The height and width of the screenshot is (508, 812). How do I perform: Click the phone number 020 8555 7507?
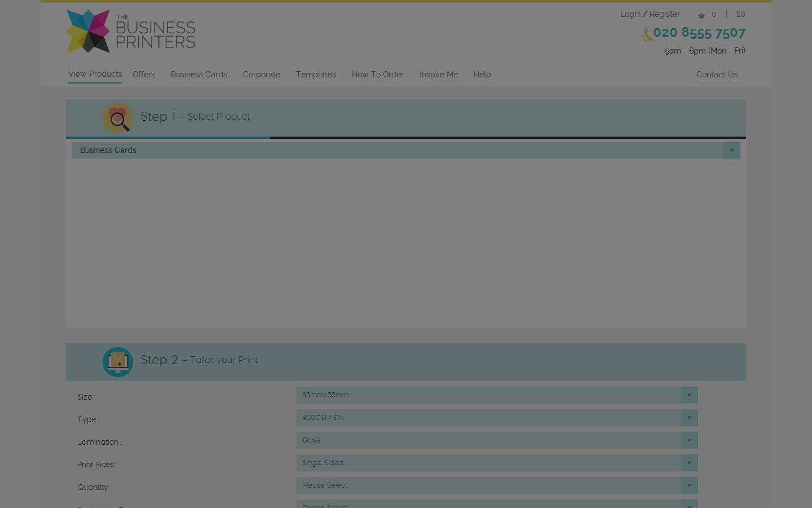click(x=699, y=33)
